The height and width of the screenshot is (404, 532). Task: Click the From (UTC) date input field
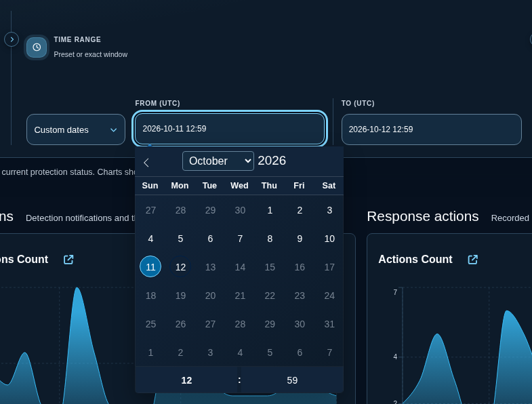229,129
